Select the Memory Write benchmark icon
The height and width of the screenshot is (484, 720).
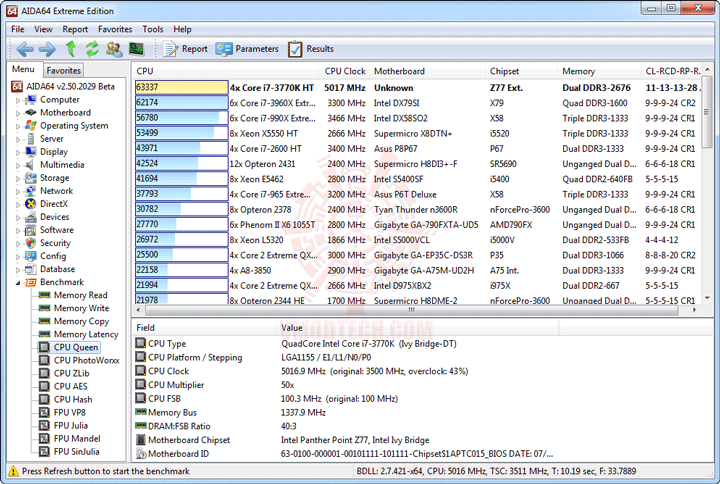(45, 308)
